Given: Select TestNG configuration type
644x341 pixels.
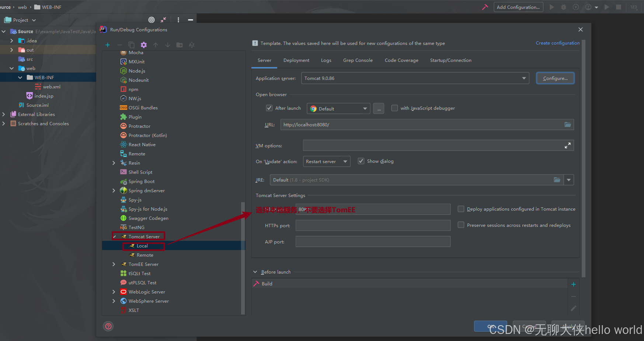Looking at the screenshot, I should click(136, 228).
